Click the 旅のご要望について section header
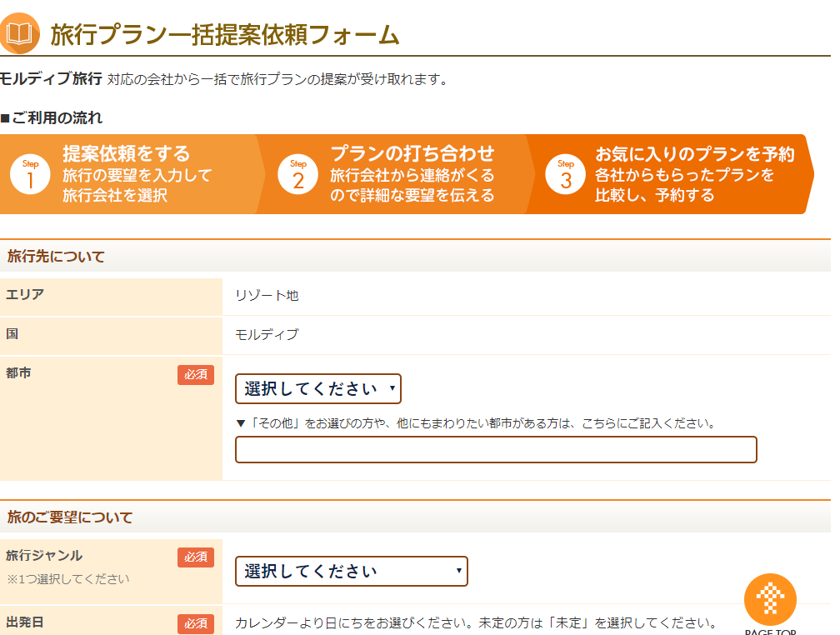The image size is (840, 635). click(x=69, y=517)
